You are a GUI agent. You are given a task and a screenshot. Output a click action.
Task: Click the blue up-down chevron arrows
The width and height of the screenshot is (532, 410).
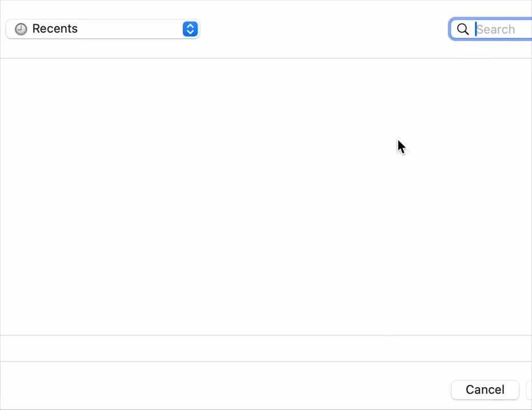pyautogui.click(x=190, y=29)
